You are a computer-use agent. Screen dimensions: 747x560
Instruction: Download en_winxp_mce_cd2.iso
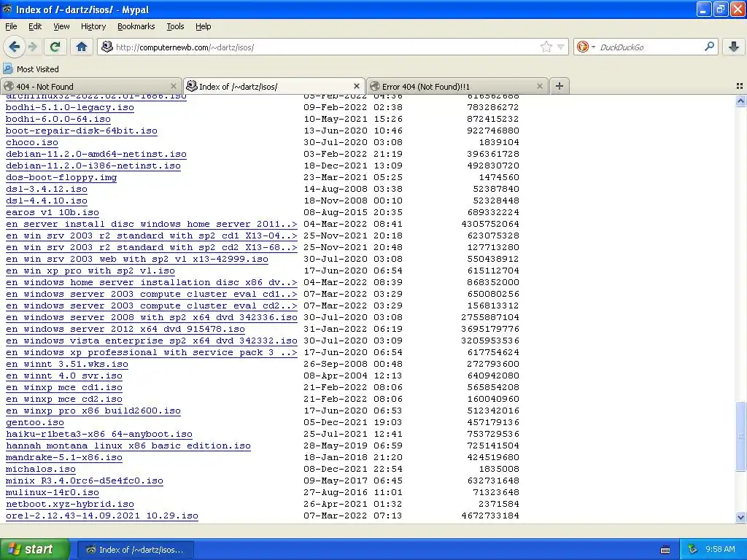[64, 399]
